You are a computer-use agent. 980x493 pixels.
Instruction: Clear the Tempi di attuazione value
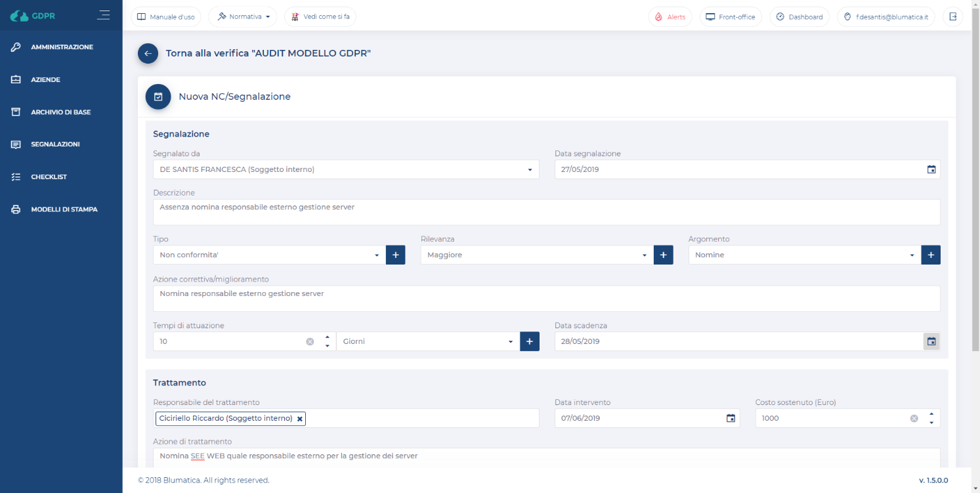[310, 341]
